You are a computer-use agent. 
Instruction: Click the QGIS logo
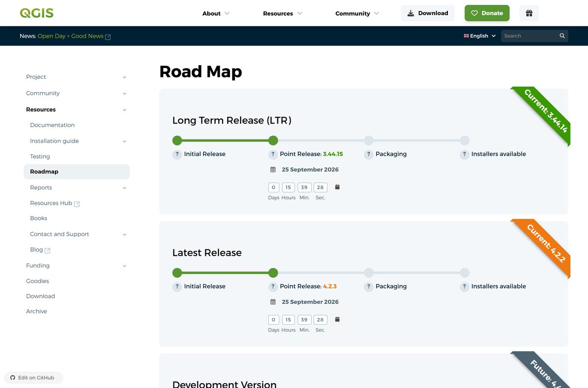(x=37, y=13)
